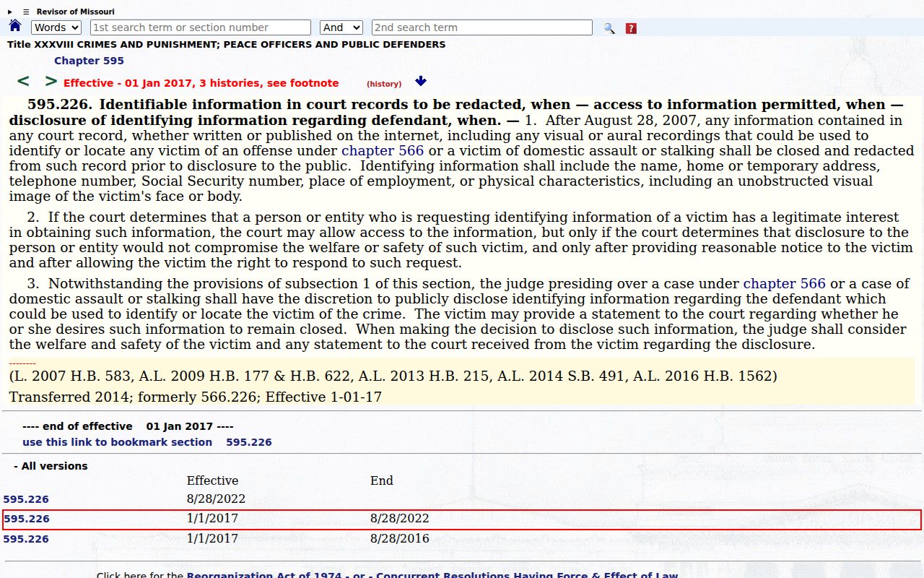Open the hamburger menu beside Revisor of Missouri

click(26, 12)
